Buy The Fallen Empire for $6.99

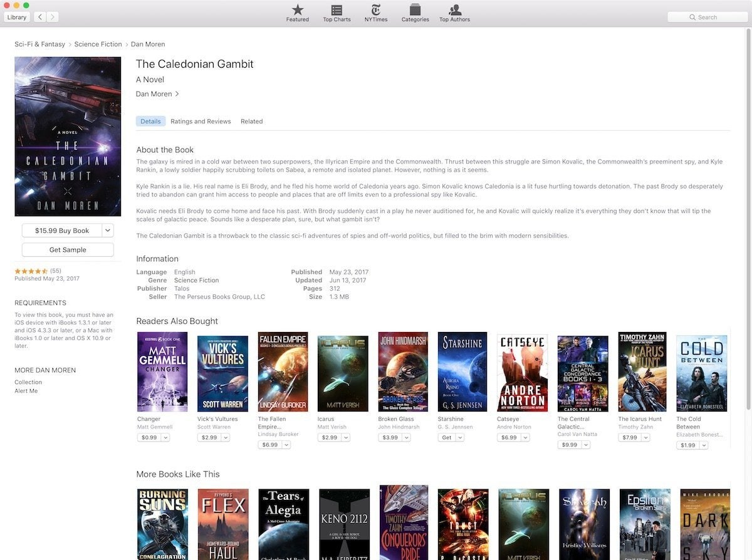270,445
